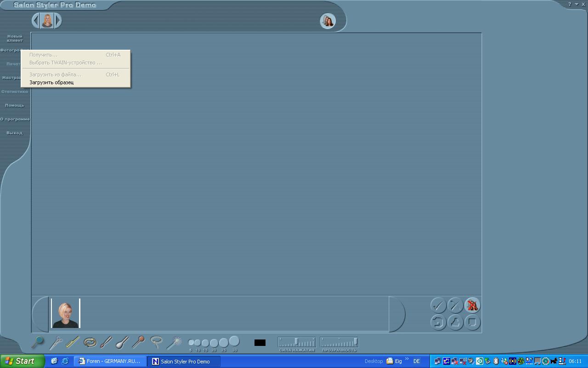The width and height of the screenshot is (588, 368).
Task: Choose the lasso selection tool
Action: [x=157, y=342]
